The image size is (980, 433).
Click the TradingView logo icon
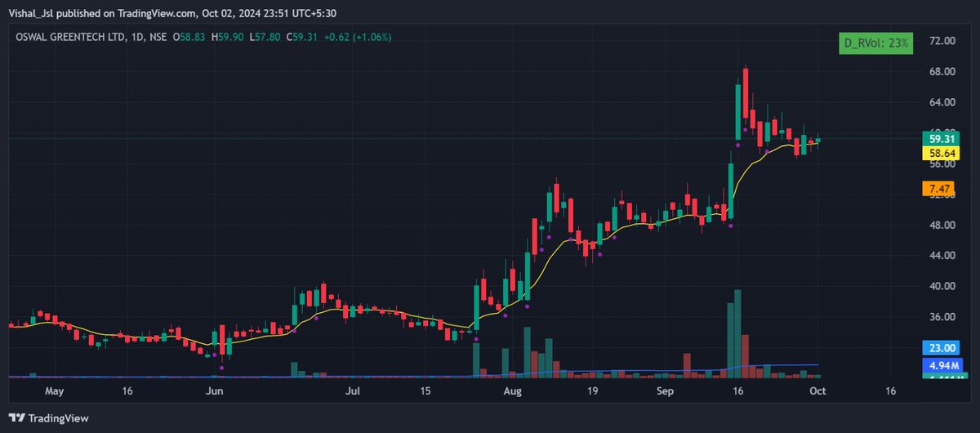coord(18,418)
